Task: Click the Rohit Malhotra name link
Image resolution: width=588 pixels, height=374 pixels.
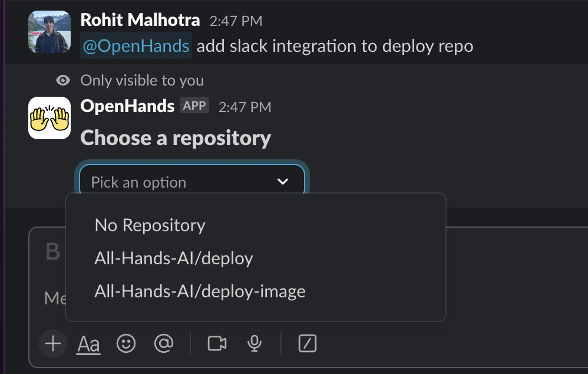Action: tap(140, 19)
